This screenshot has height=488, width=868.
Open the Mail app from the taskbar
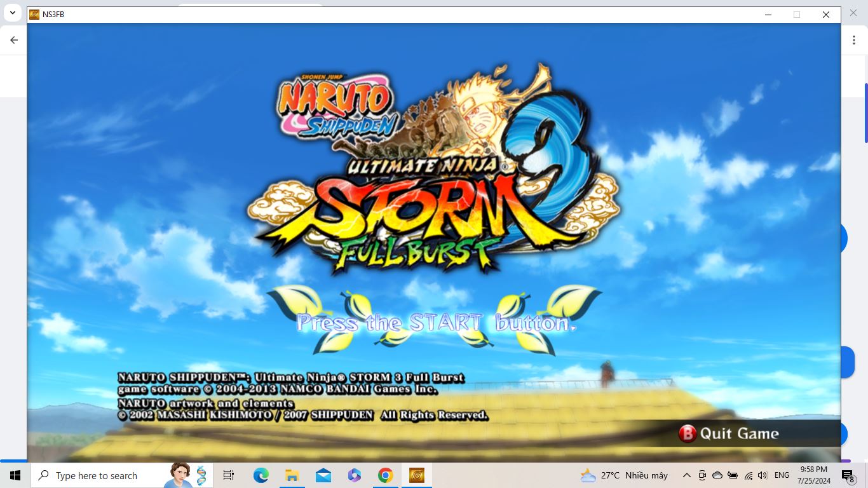(x=322, y=475)
